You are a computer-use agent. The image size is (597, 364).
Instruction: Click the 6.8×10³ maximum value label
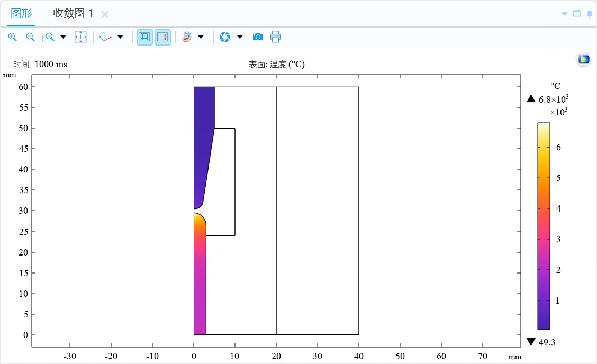pyautogui.click(x=554, y=99)
